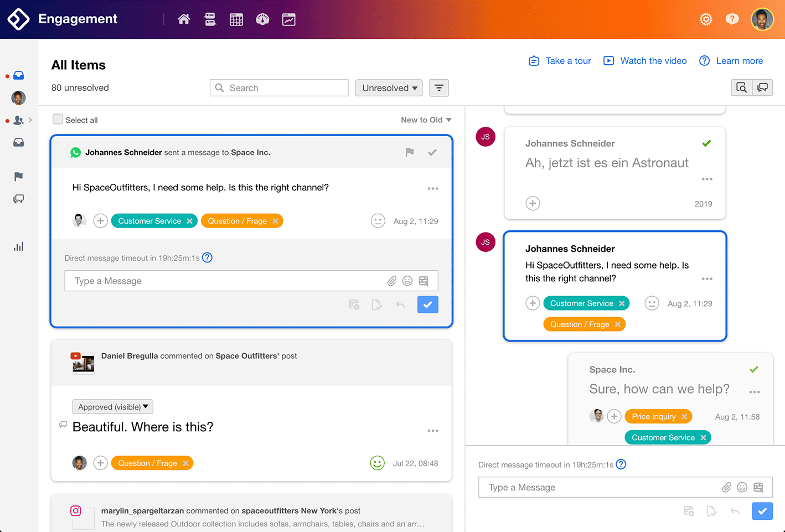
Task: Open the Home icon in top navigation
Action: pyautogui.click(x=184, y=19)
